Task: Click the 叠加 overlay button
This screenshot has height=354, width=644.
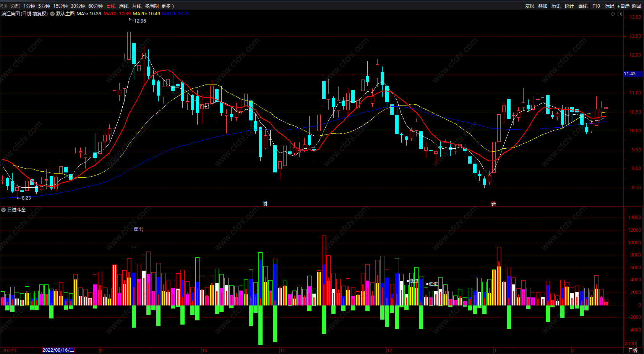Action: click(543, 6)
